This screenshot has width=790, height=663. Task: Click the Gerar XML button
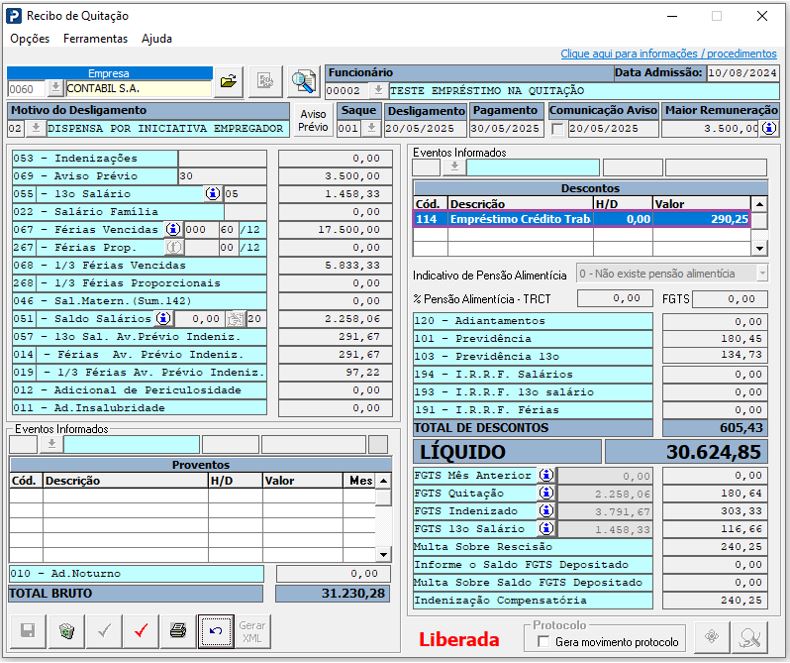click(252, 631)
